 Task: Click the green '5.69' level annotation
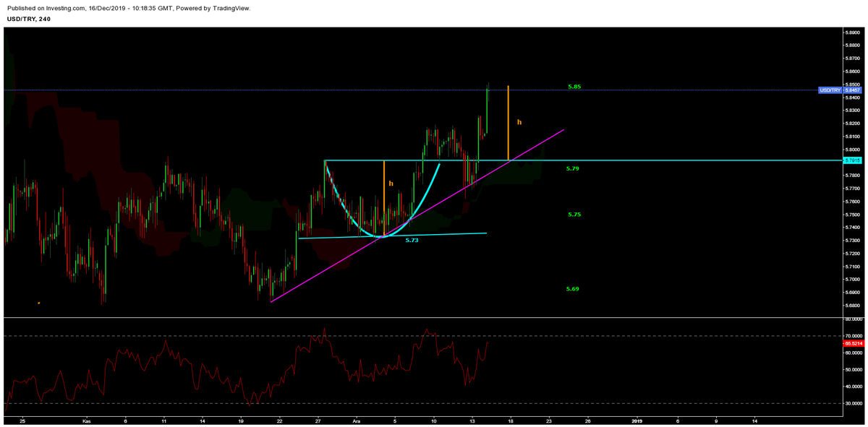pos(573,289)
